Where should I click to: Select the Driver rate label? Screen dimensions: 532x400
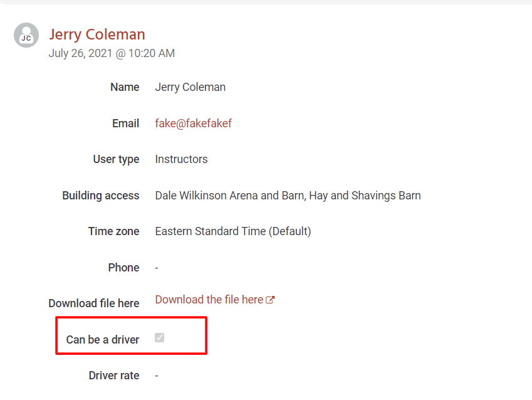click(x=114, y=376)
